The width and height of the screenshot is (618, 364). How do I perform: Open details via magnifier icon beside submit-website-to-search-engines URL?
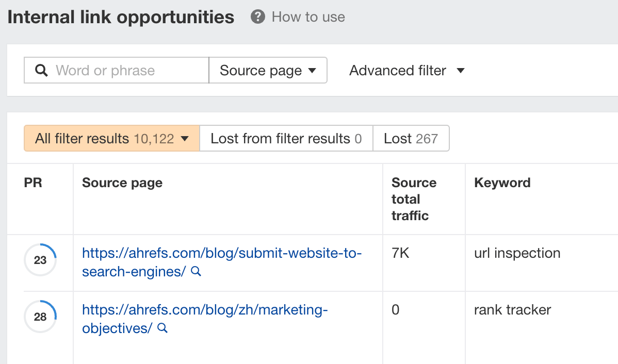click(x=196, y=271)
